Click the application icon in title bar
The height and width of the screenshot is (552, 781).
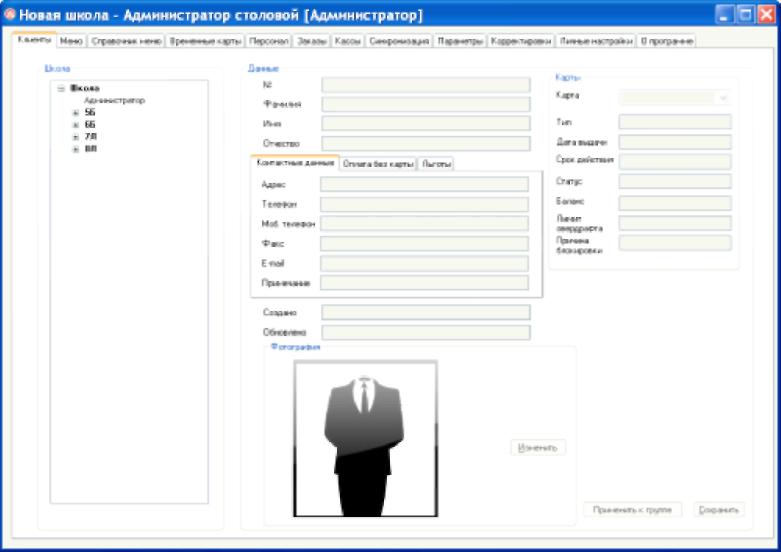point(9,14)
